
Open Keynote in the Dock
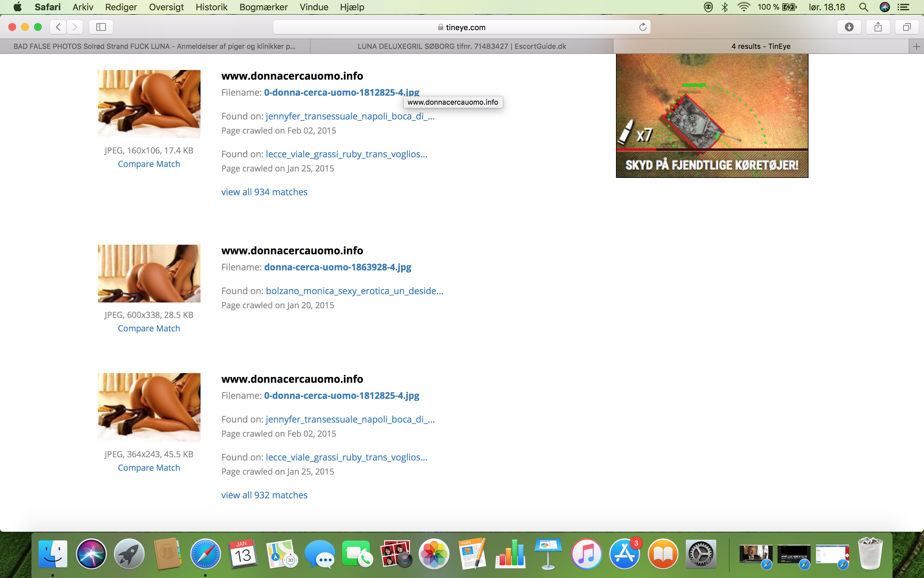(x=548, y=554)
